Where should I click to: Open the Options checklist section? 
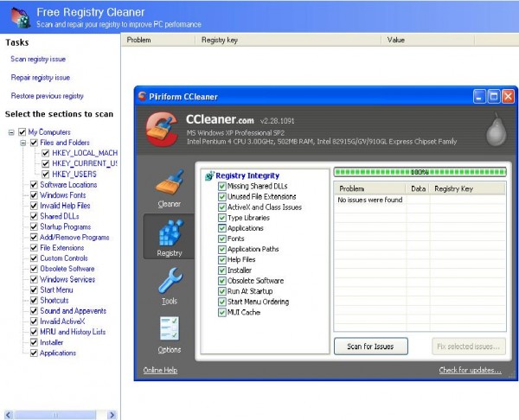[x=170, y=334]
